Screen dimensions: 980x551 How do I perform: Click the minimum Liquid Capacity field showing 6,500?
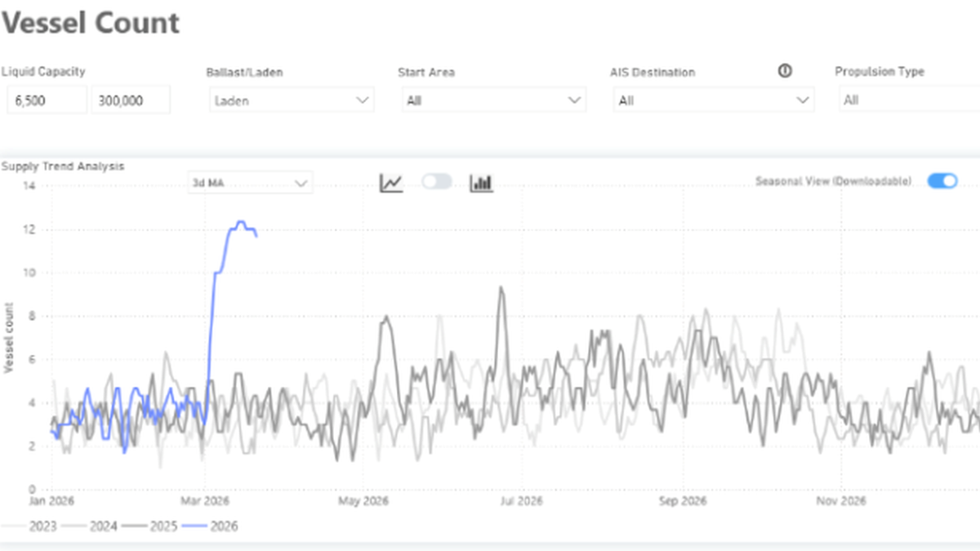(46, 100)
